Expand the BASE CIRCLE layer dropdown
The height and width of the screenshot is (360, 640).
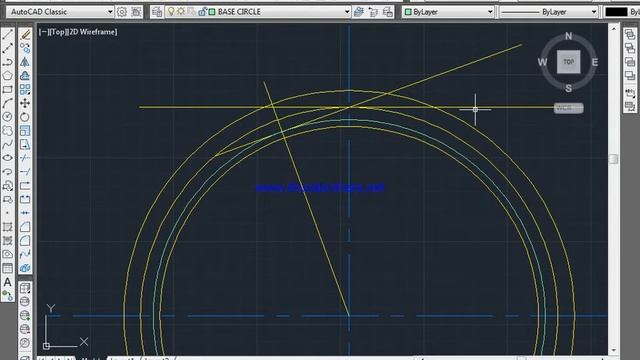[347, 12]
